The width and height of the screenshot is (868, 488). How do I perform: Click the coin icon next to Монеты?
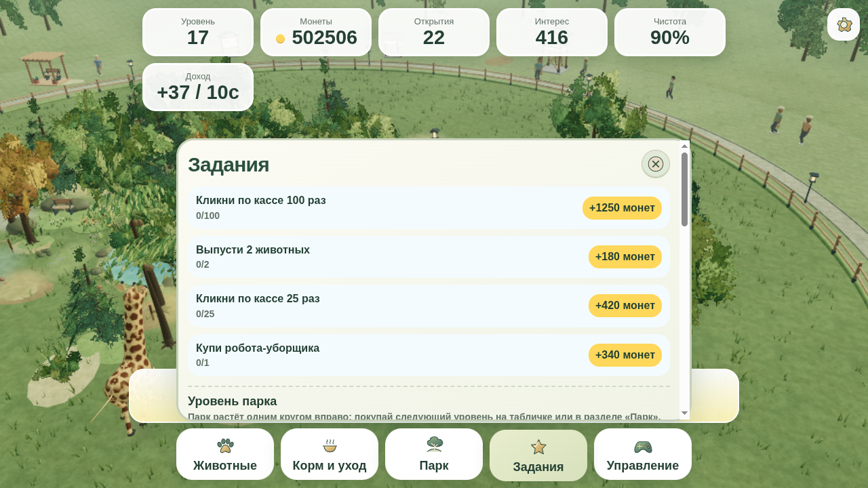pyautogui.click(x=280, y=39)
